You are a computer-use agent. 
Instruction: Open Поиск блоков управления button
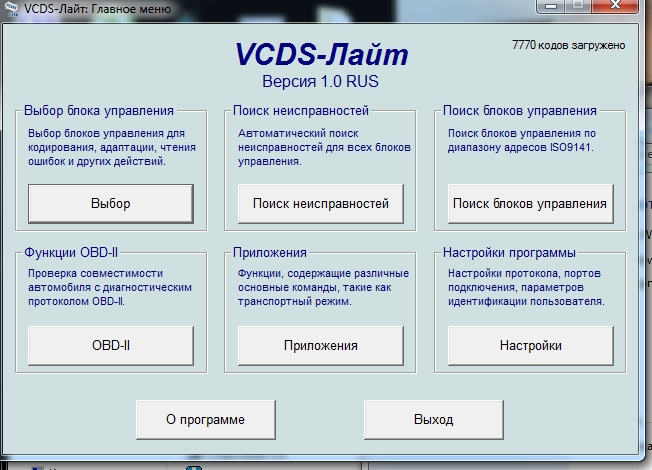coord(531,204)
